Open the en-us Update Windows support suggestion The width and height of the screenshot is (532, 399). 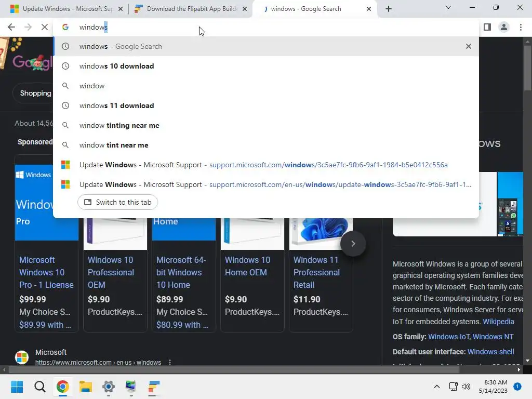pyautogui.click(x=266, y=184)
